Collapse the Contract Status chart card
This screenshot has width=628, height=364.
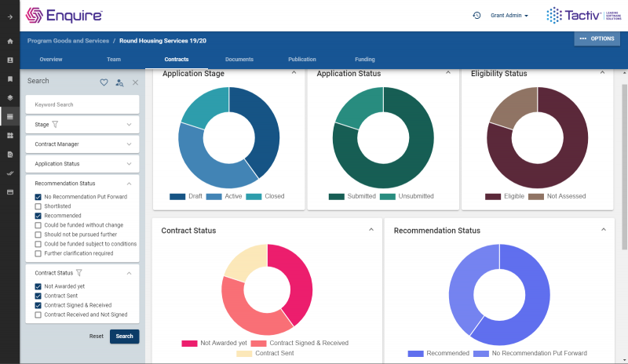pos(371,229)
